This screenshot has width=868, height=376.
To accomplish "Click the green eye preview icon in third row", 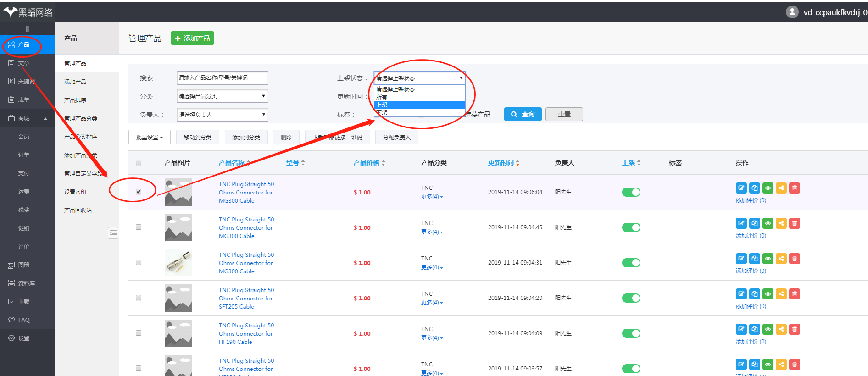I will click(x=768, y=259).
